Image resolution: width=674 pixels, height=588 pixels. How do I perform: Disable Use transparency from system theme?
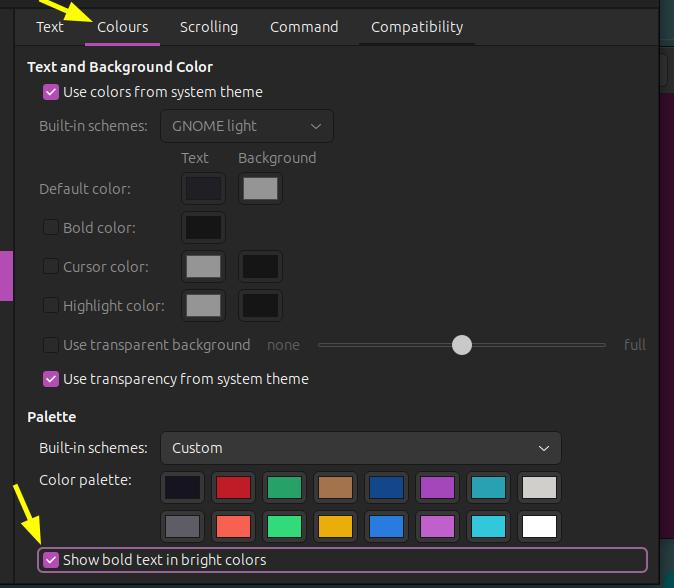(x=51, y=379)
